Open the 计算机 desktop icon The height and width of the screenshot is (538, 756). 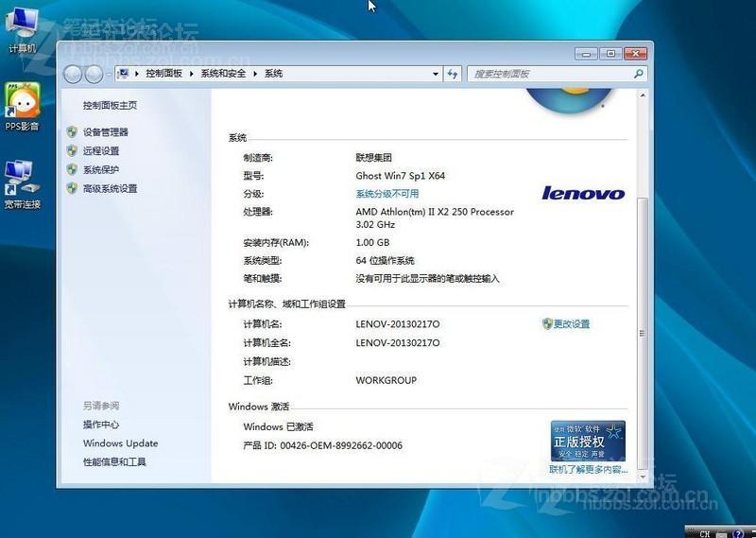click(x=22, y=26)
